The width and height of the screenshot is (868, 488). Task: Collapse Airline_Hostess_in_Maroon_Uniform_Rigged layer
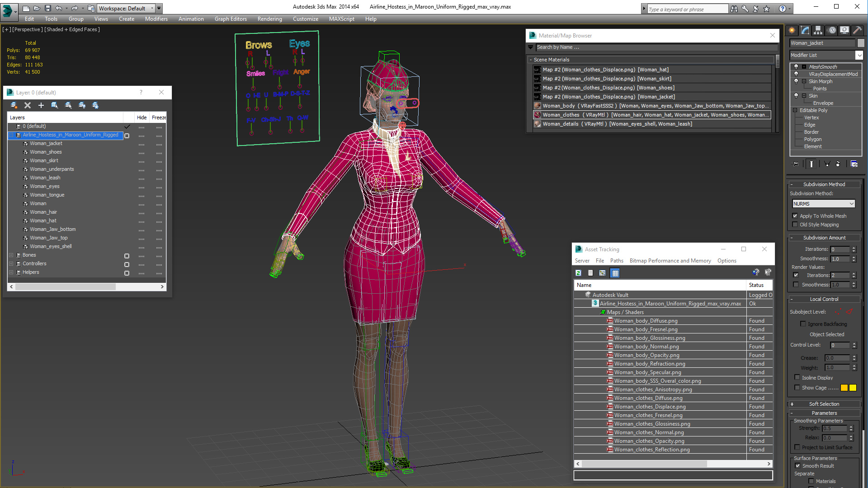pyautogui.click(x=11, y=135)
